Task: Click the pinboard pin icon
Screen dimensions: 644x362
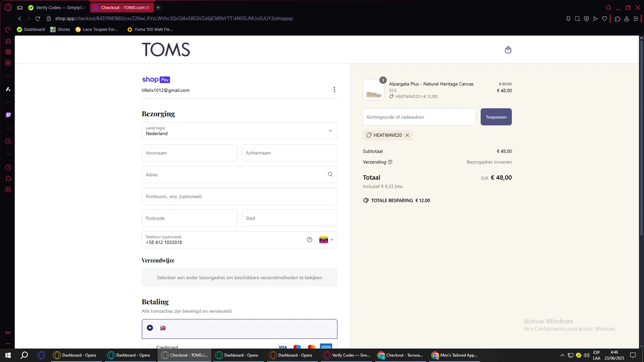Action: [x=568, y=18]
